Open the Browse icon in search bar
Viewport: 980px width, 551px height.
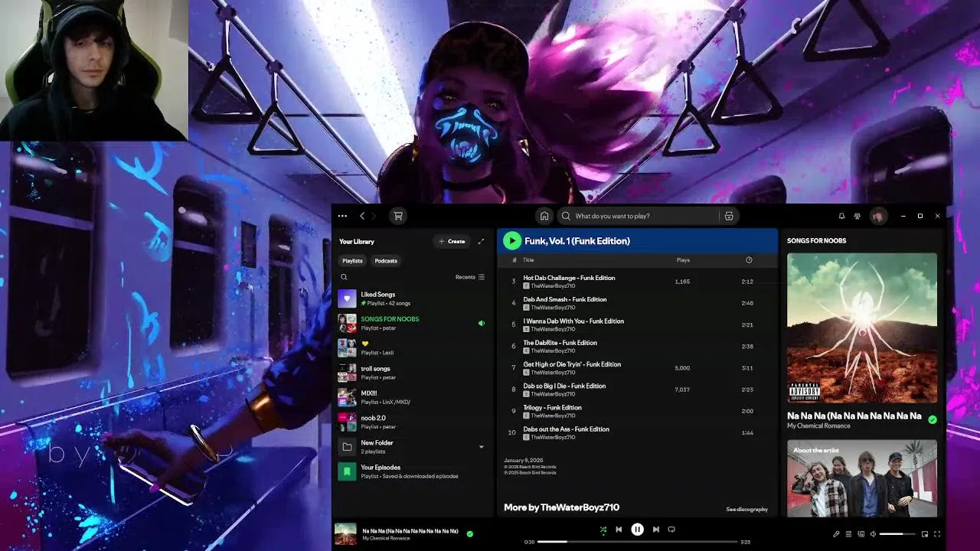[x=729, y=216]
